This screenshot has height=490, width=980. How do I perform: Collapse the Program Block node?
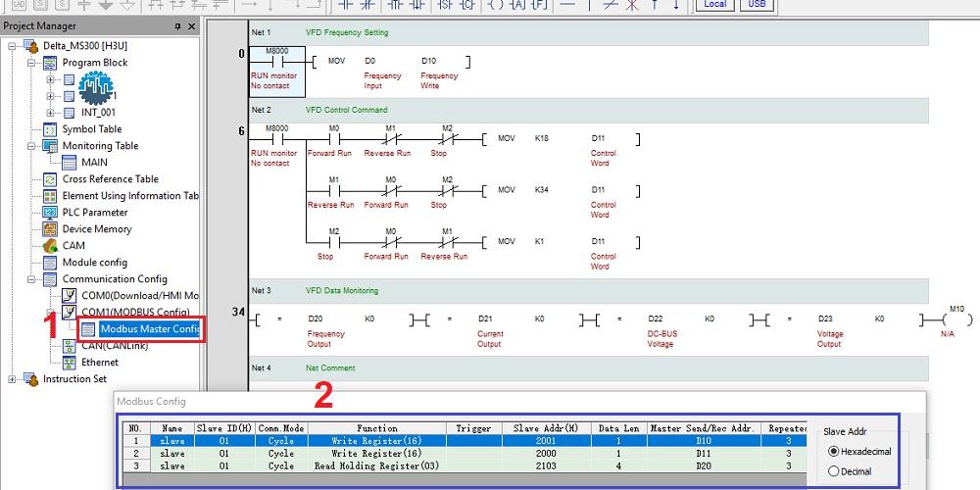(x=31, y=63)
